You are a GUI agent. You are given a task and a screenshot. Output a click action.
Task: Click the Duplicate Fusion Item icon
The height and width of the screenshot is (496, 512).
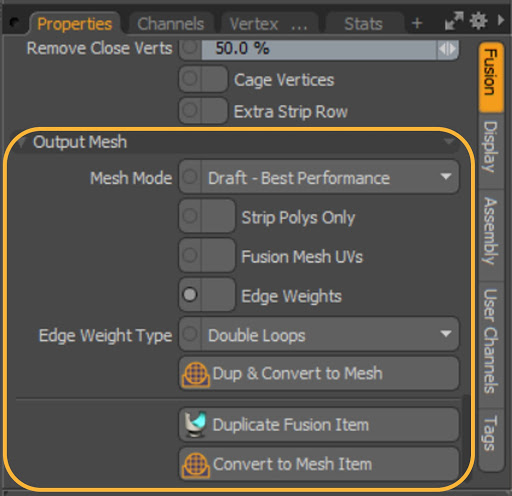(x=195, y=425)
